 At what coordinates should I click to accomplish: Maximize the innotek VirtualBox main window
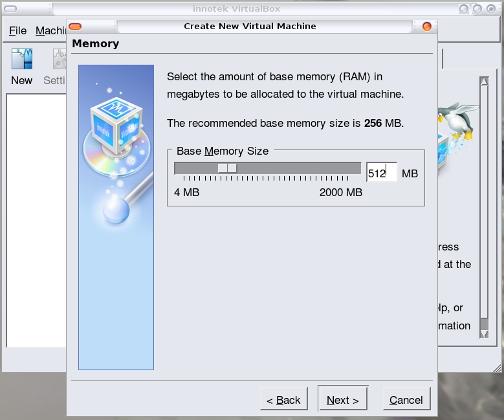(x=478, y=9)
